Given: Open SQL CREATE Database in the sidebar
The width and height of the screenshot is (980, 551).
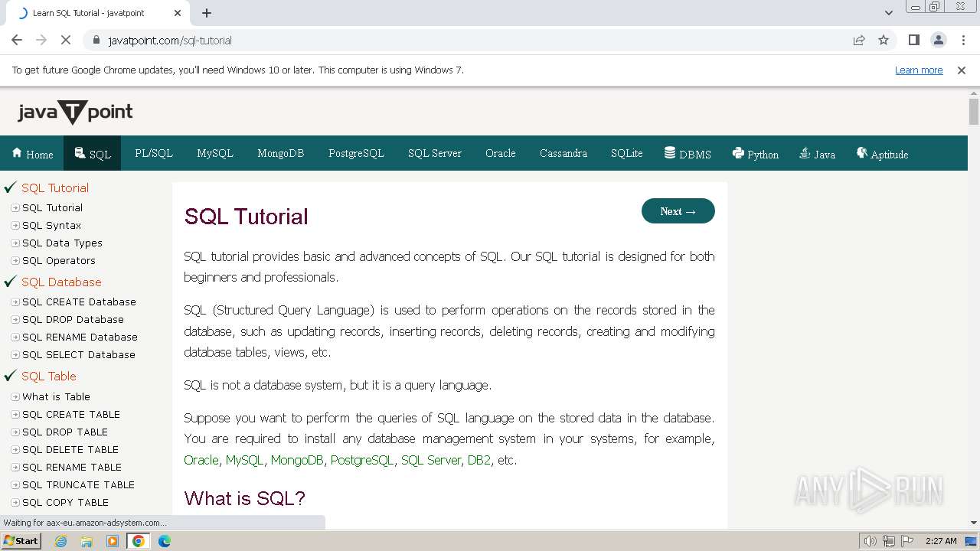Looking at the screenshot, I should click(79, 302).
